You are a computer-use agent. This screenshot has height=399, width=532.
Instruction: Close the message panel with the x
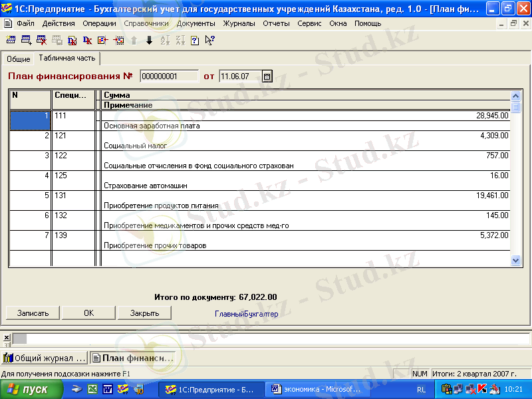click(x=6, y=337)
